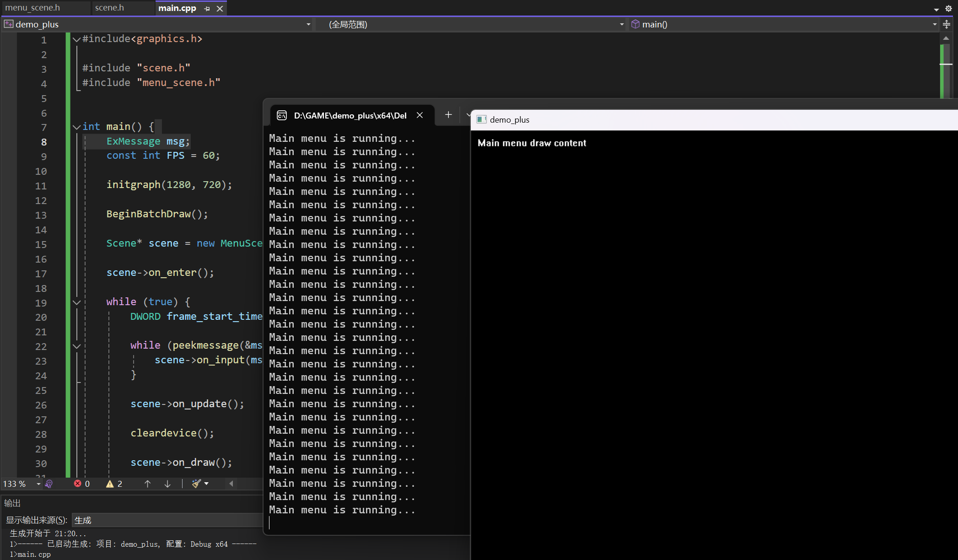This screenshot has width=958, height=560.
Task: Click the ExMessage type on line 8
Action: tap(133, 141)
